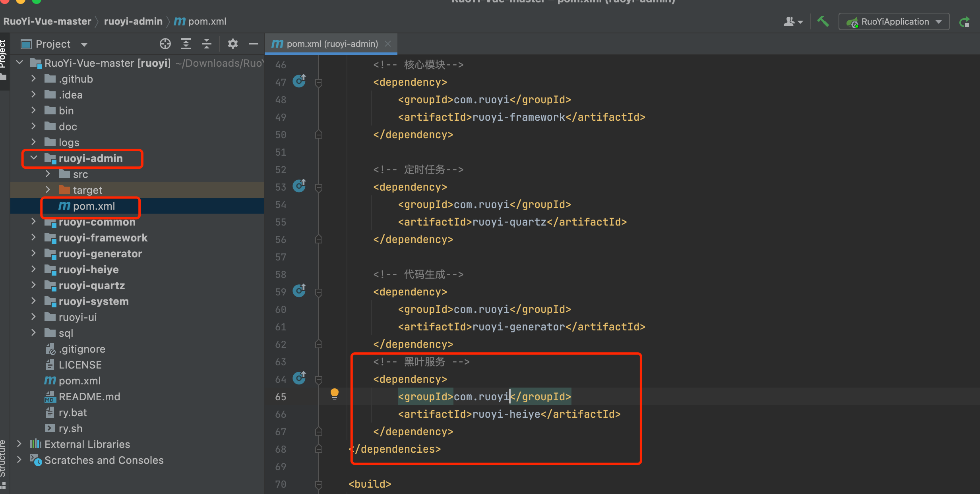
Task: Click the yellow lightbulb intention icon
Action: tap(335, 394)
